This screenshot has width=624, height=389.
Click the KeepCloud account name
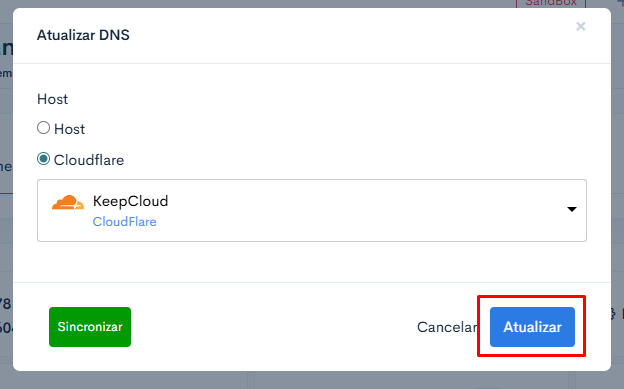131,201
